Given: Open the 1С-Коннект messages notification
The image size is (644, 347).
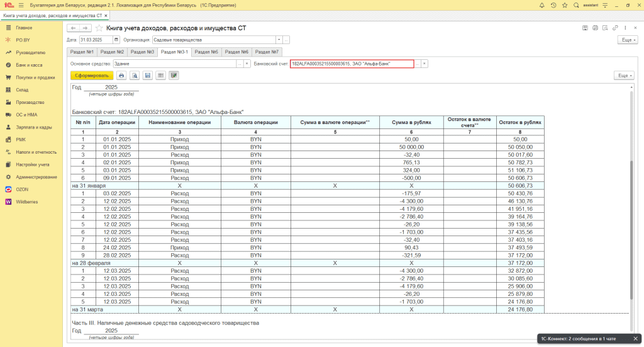Looking at the screenshot, I should tap(578, 339).
